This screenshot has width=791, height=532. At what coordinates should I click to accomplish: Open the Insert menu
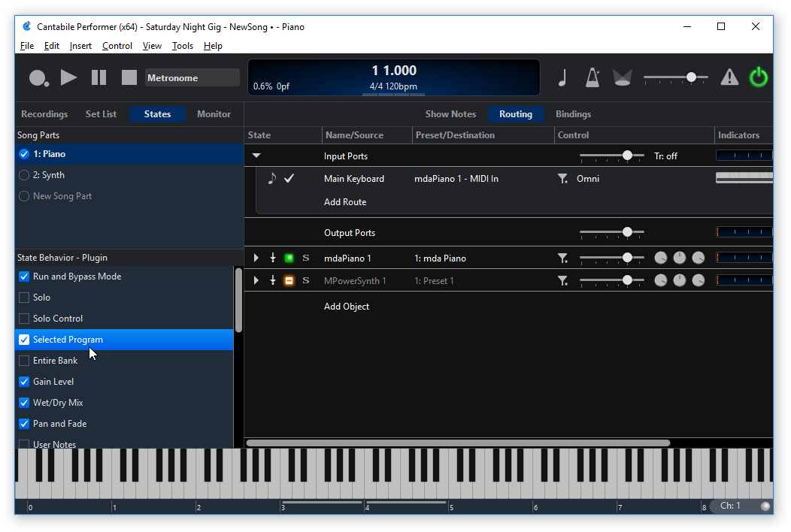pyautogui.click(x=80, y=46)
